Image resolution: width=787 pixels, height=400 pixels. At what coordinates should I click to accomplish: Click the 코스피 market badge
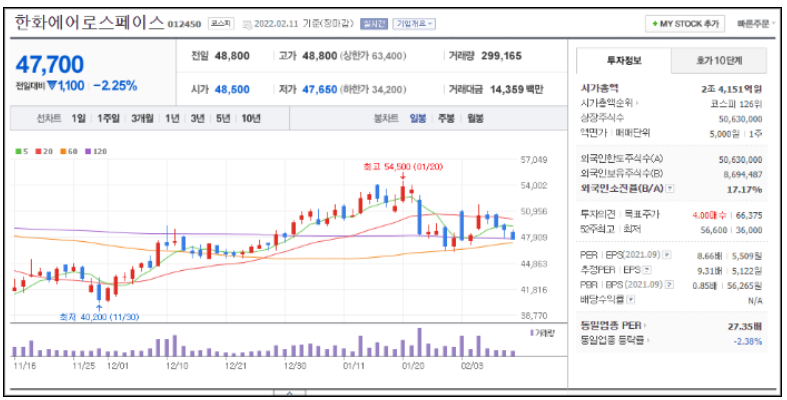221,24
